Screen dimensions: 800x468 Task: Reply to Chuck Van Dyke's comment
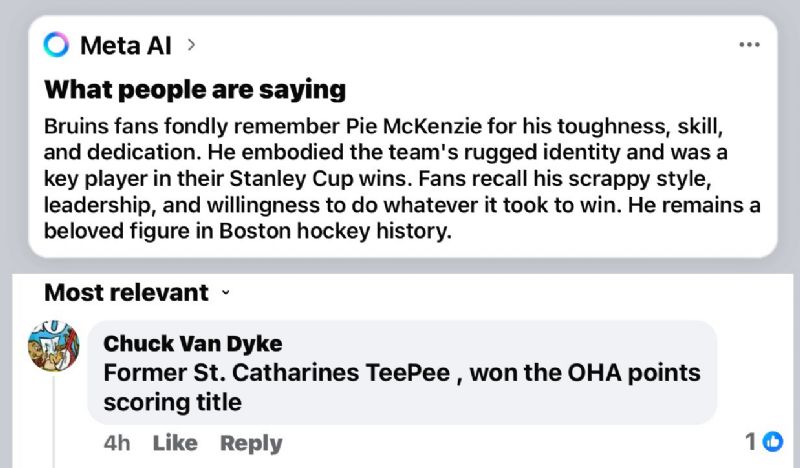click(x=251, y=444)
